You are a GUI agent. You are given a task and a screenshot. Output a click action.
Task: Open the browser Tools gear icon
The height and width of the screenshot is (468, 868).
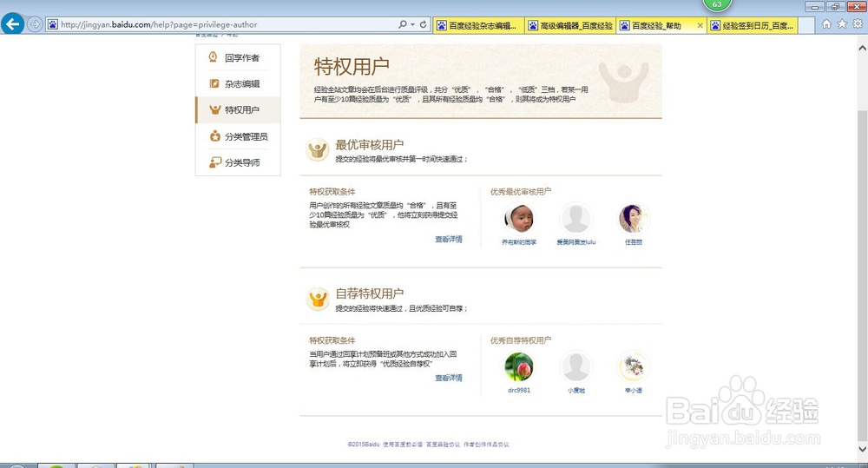[858, 23]
